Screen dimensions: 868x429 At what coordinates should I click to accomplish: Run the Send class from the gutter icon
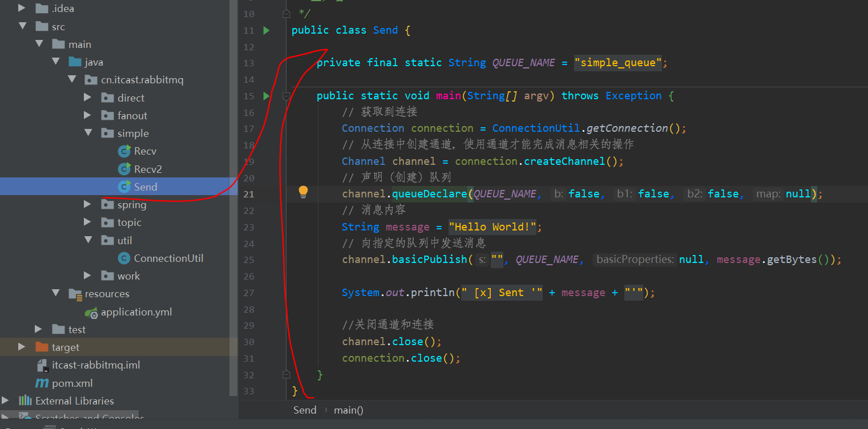click(x=266, y=30)
